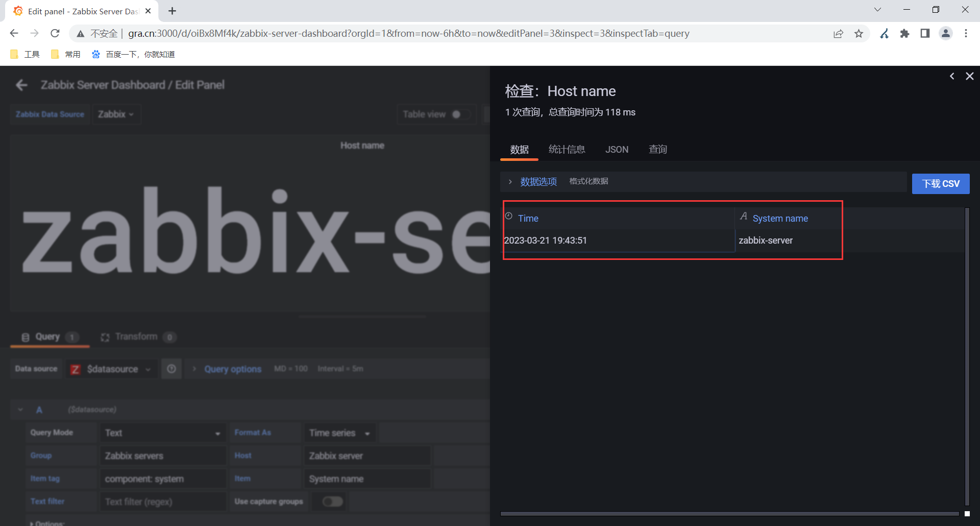Click Text filter regex input

[163, 502]
